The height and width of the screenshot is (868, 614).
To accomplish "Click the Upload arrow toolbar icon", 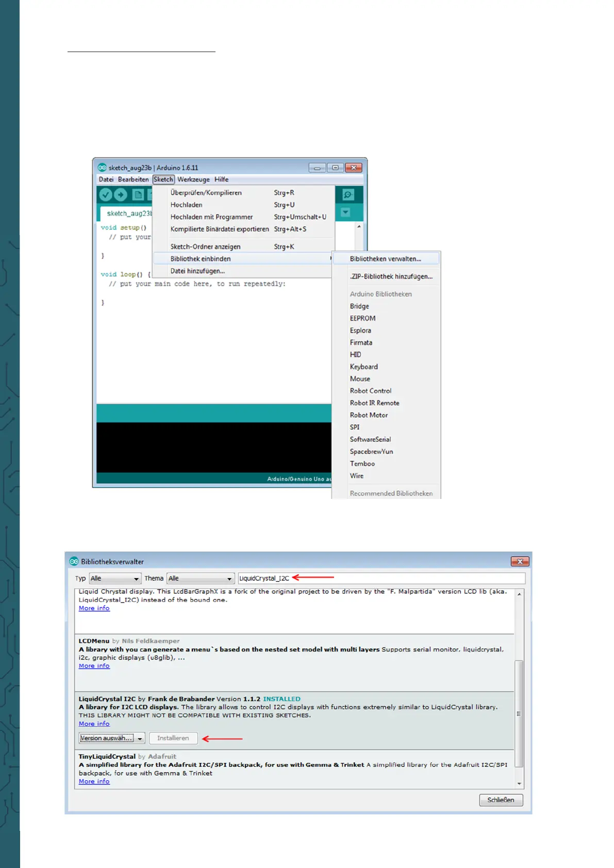I will 121,195.
